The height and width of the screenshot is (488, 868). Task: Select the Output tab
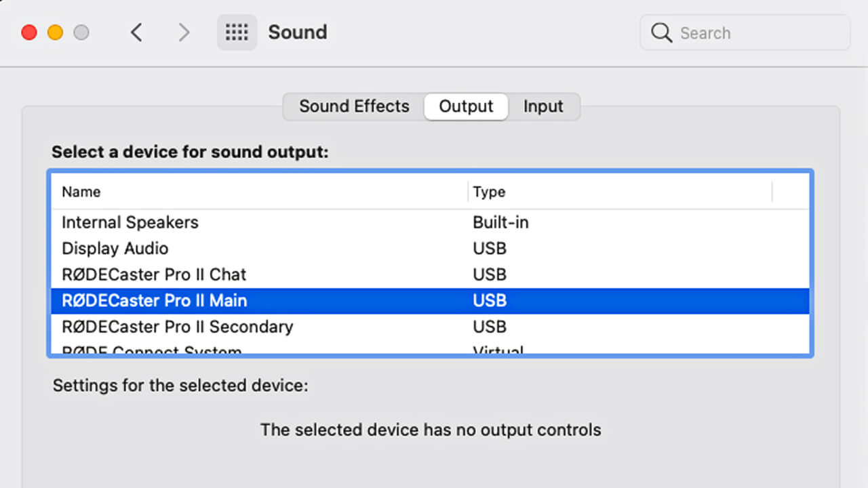(x=466, y=106)
